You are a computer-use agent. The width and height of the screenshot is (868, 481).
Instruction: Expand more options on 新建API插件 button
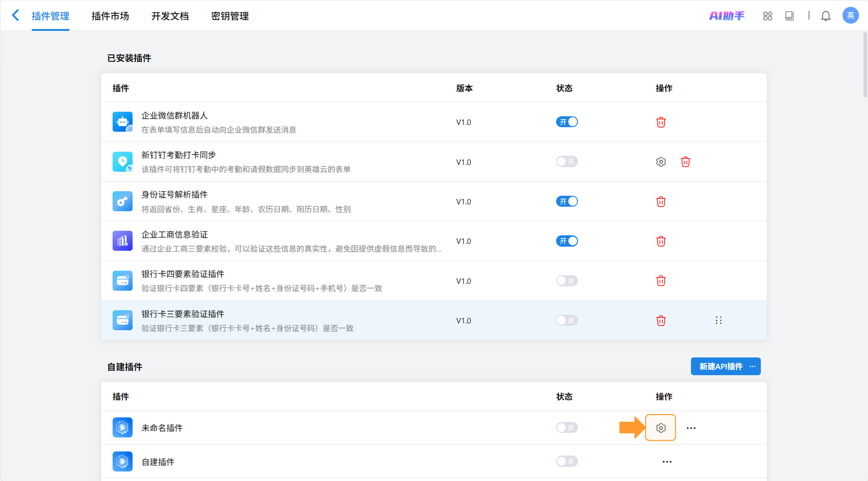click(752, 366)
